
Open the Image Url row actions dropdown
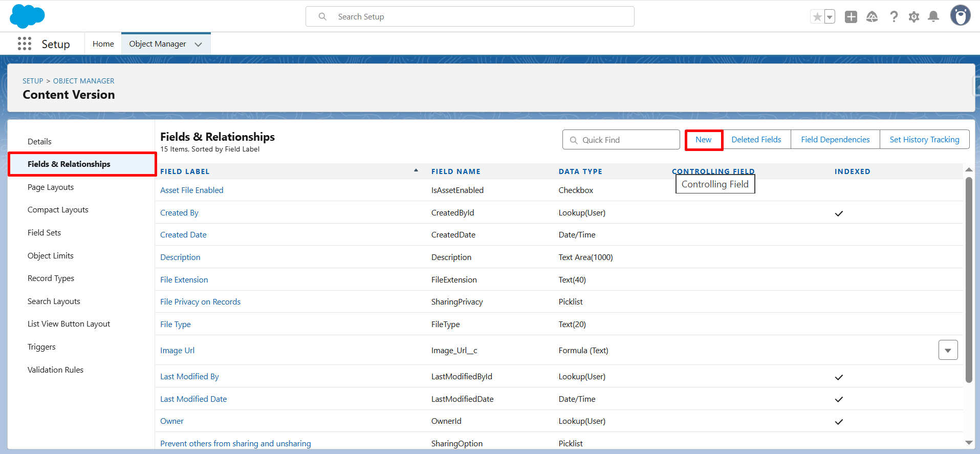click(x=948, y=350)
